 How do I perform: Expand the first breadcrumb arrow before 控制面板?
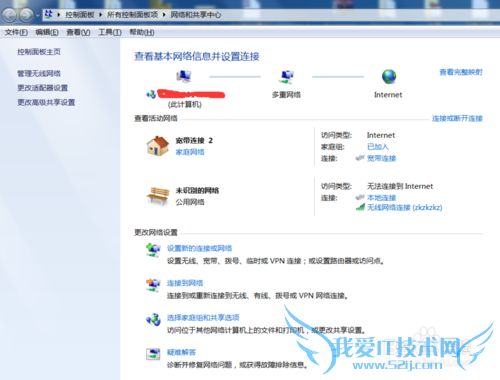click(x=58, y=15)
